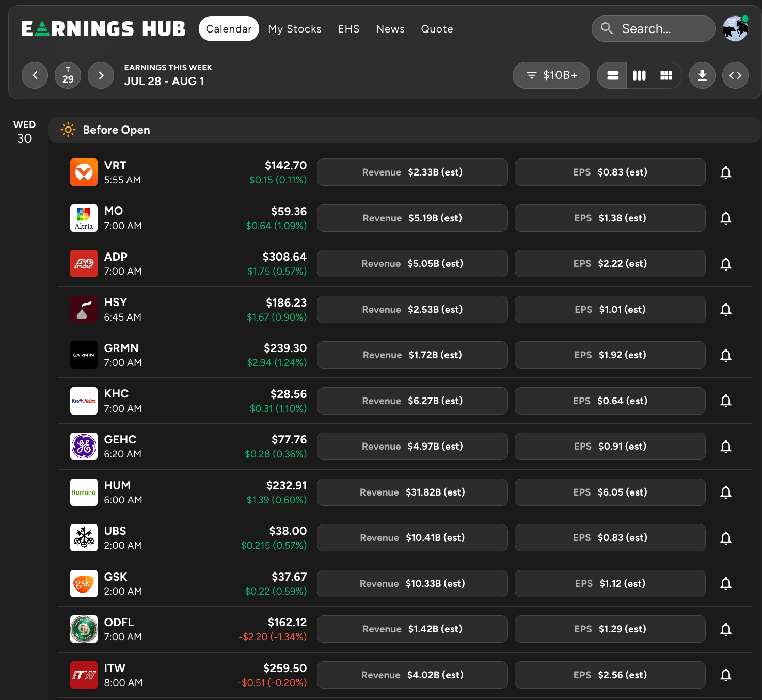Click the UBS price $38.00
This screenshot has width=762, height=700.
tap(288, 531)
